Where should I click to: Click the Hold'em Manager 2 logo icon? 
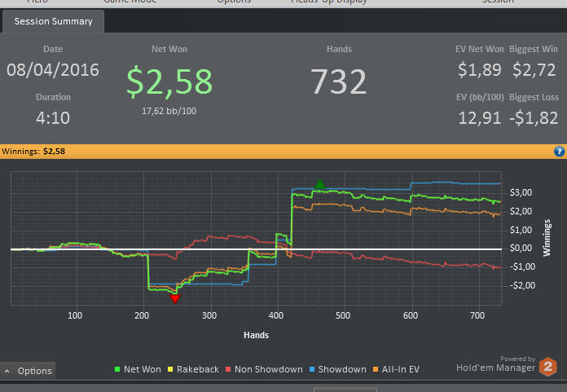coord(548,367)
